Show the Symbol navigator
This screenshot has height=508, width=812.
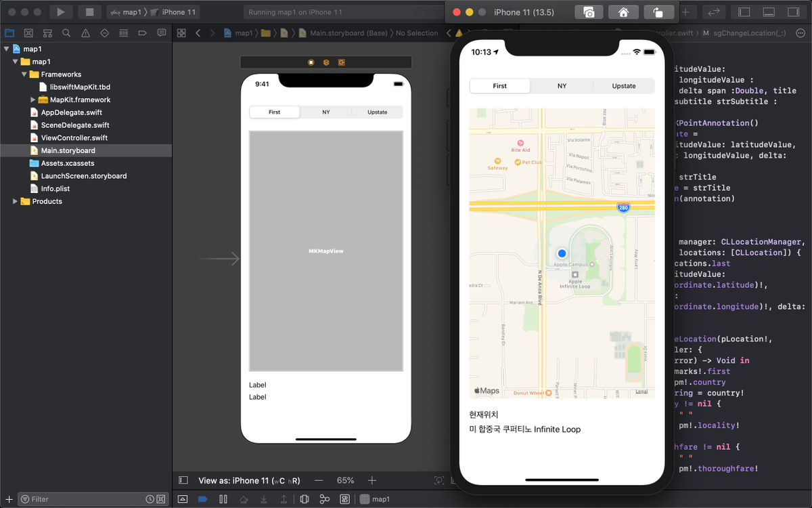(47, 33)
